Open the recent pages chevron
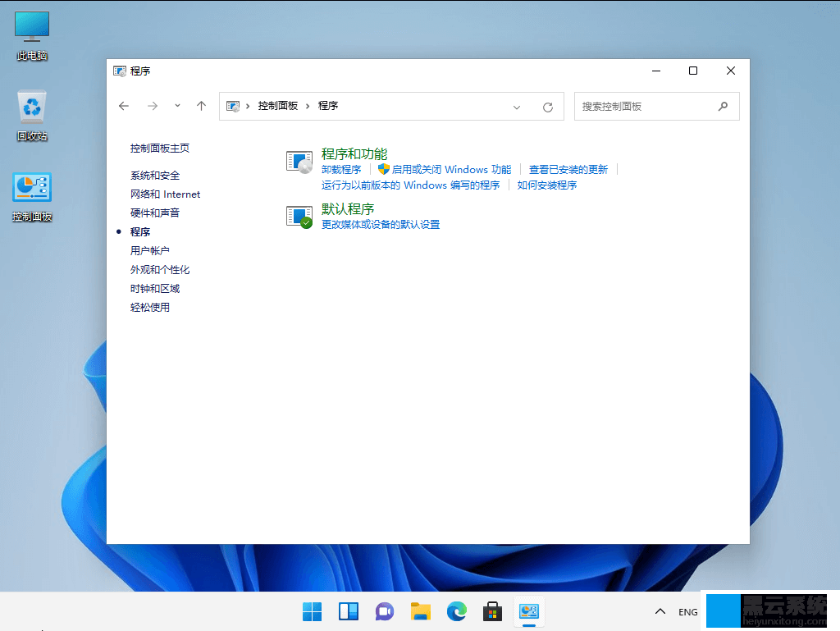 177,106
